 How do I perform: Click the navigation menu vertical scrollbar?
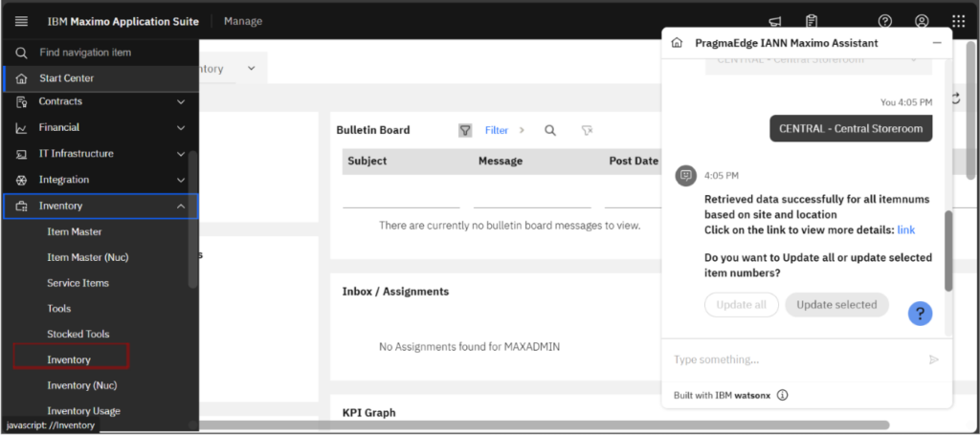click(192, 219)
